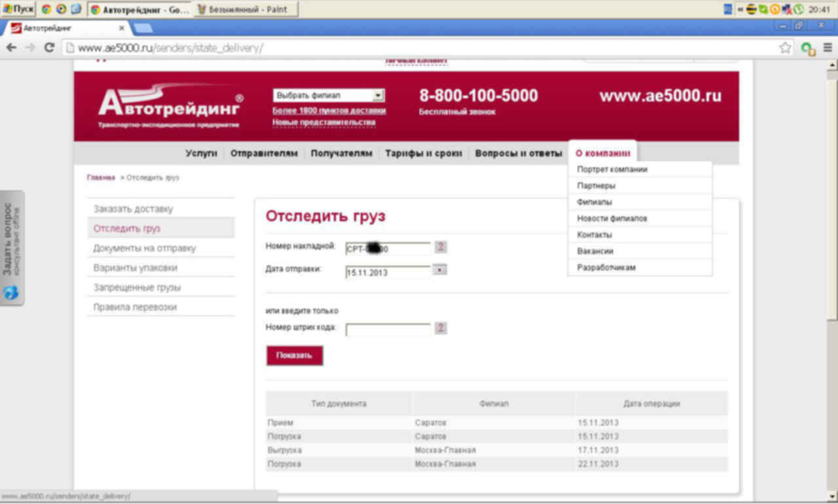This screenshot has width=838, height=504.
Task: Click help icon next to Номер накладной
Action: pyautogui.click(x=441, y=247)
